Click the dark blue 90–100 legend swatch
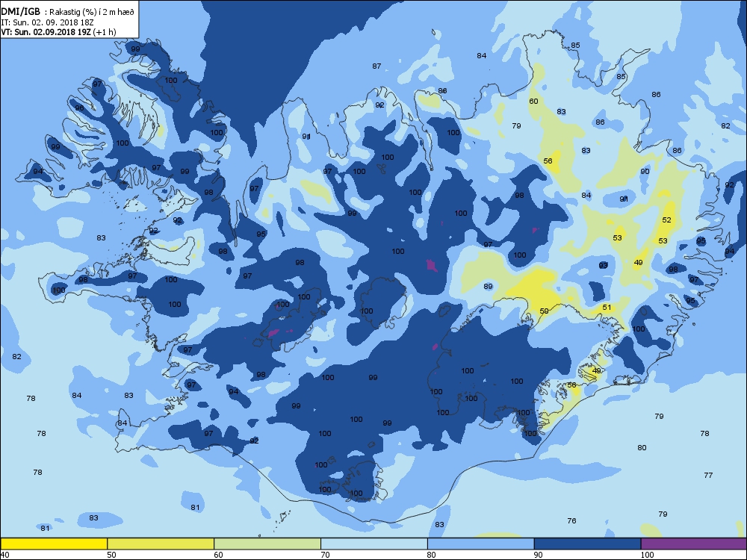747x560 pixels. [587, 544]
